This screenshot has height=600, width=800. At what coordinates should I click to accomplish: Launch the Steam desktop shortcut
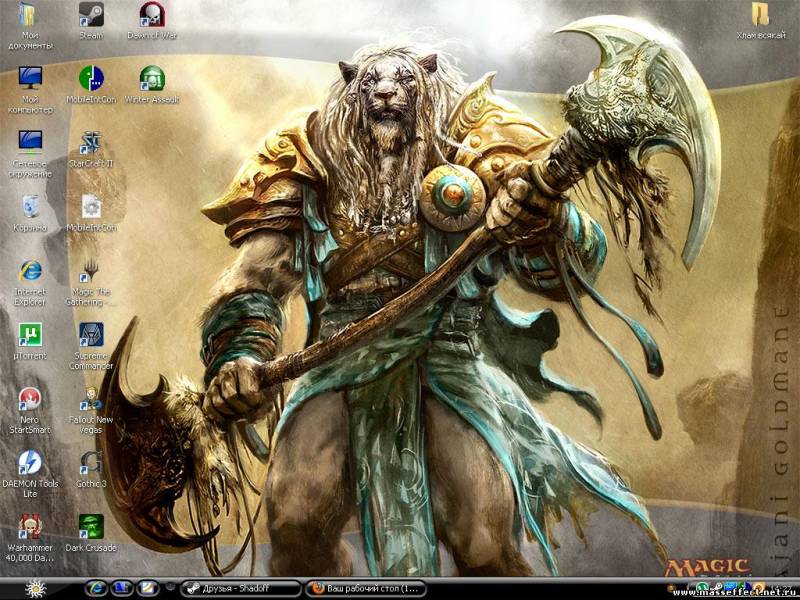click(x=91, y=15)
